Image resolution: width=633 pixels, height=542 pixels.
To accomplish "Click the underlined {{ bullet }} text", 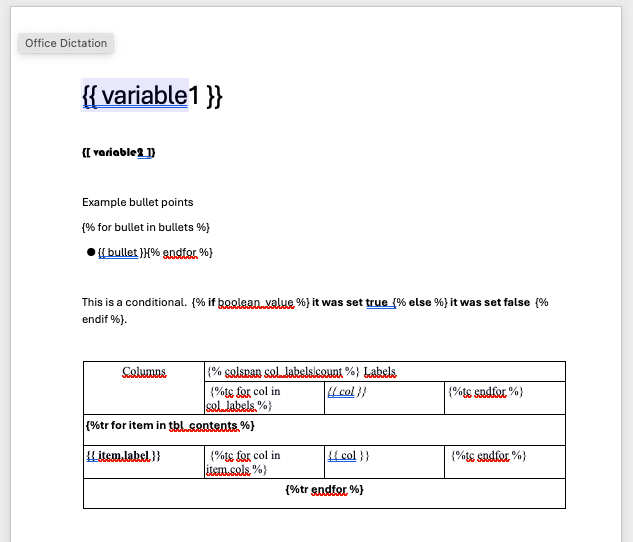I will [x=118, y=252].
